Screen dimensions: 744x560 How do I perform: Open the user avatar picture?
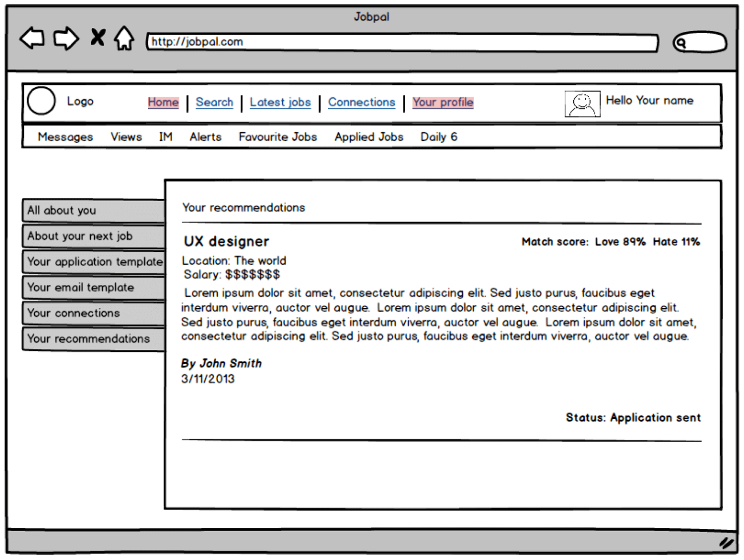point(582,104)
